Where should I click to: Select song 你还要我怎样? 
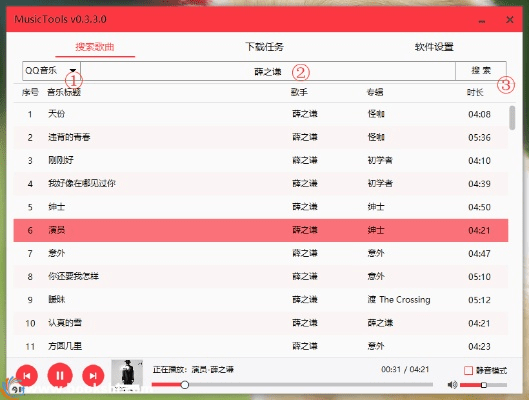click(x=261, y=277)
